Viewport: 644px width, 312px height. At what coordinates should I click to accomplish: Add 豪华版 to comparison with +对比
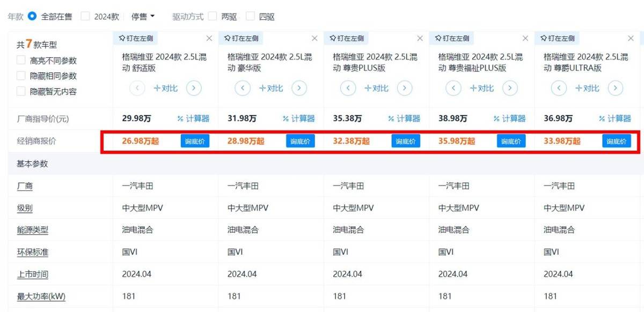click(271, 88)
